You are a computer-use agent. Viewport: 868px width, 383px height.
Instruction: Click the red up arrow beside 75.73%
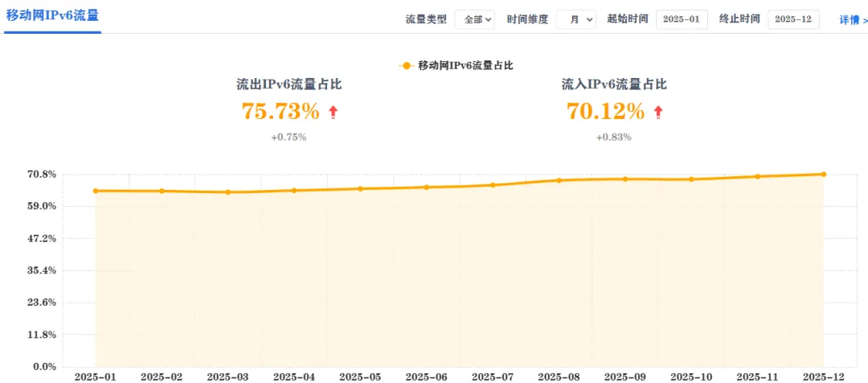coord(333,112)
